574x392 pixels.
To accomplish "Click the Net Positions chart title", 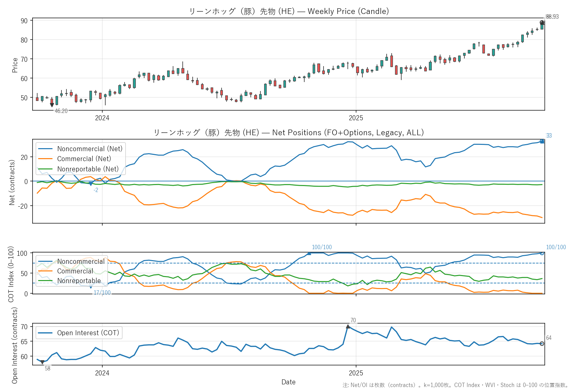I will point(289,133).
